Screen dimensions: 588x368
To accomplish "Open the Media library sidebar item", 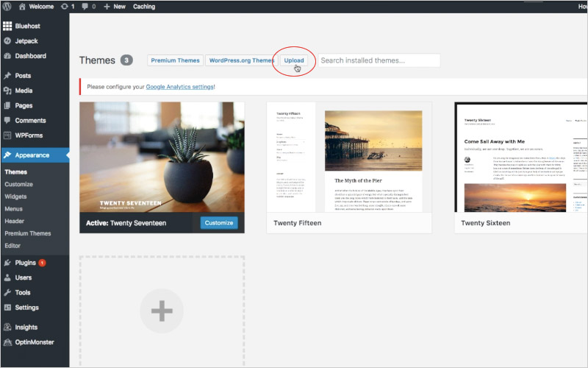I will (x=24, y=91).
